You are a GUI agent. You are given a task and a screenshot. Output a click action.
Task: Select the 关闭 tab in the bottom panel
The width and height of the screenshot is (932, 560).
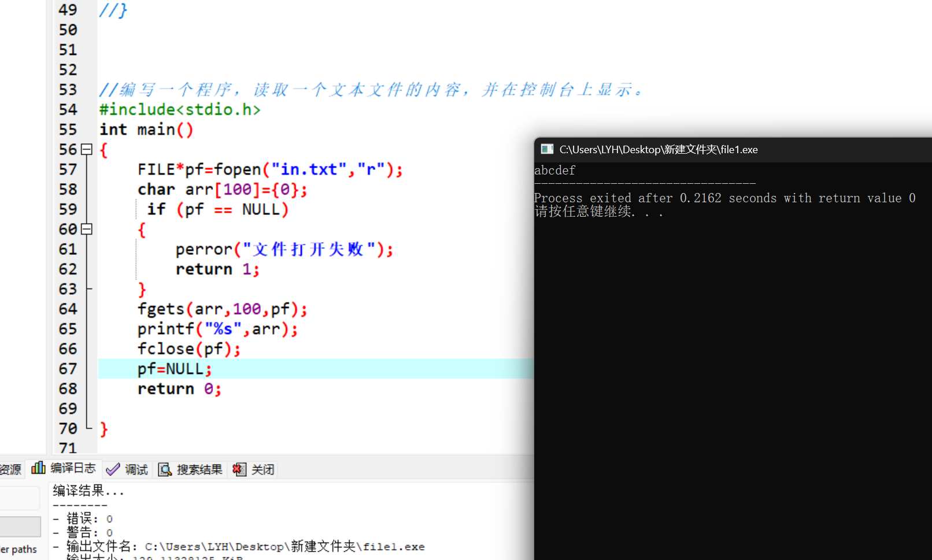tap(253, 469)
